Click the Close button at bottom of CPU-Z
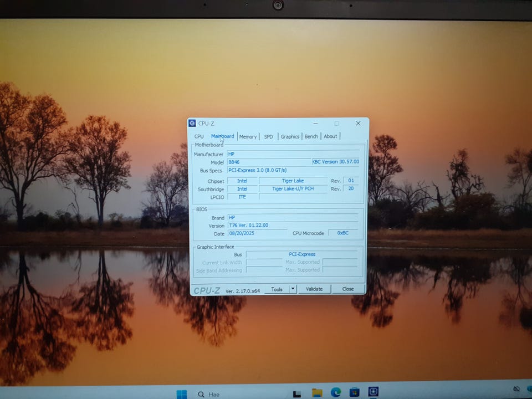The height and width of the screenshot is (399, 532). coord(348,289)
